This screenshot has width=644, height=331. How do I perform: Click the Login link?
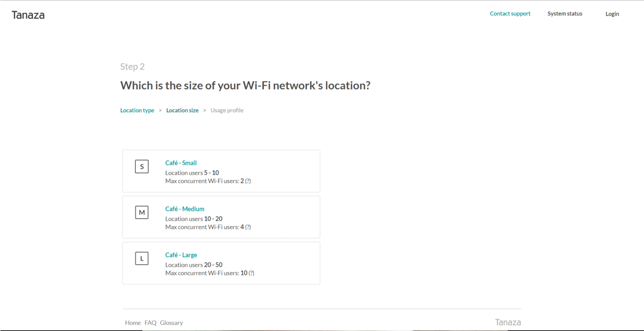point(612,14)
